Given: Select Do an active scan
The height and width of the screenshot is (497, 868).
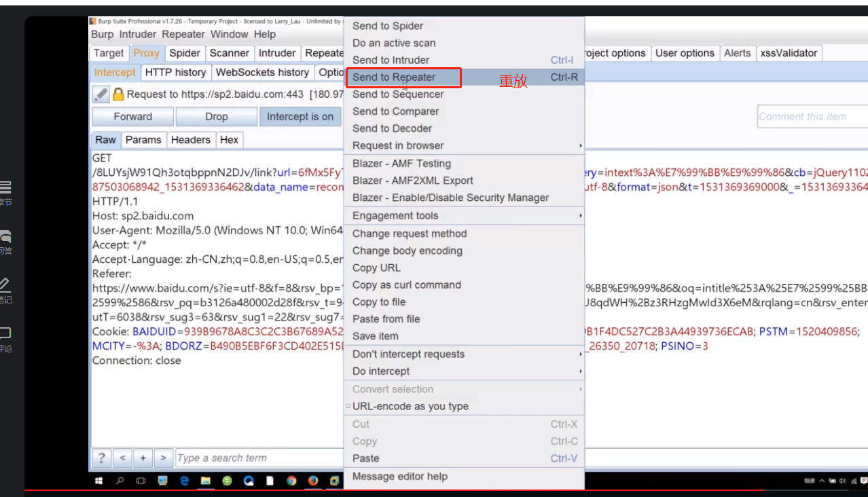Looking at the screenshot, I should 464,43.
